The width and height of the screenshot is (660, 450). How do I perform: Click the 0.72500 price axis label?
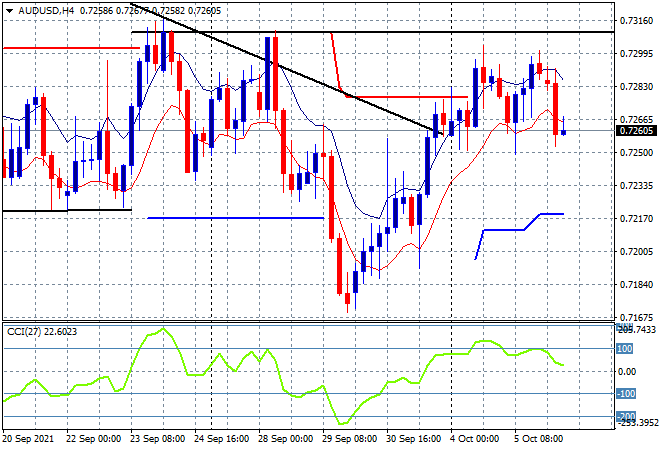click(637, 152)
